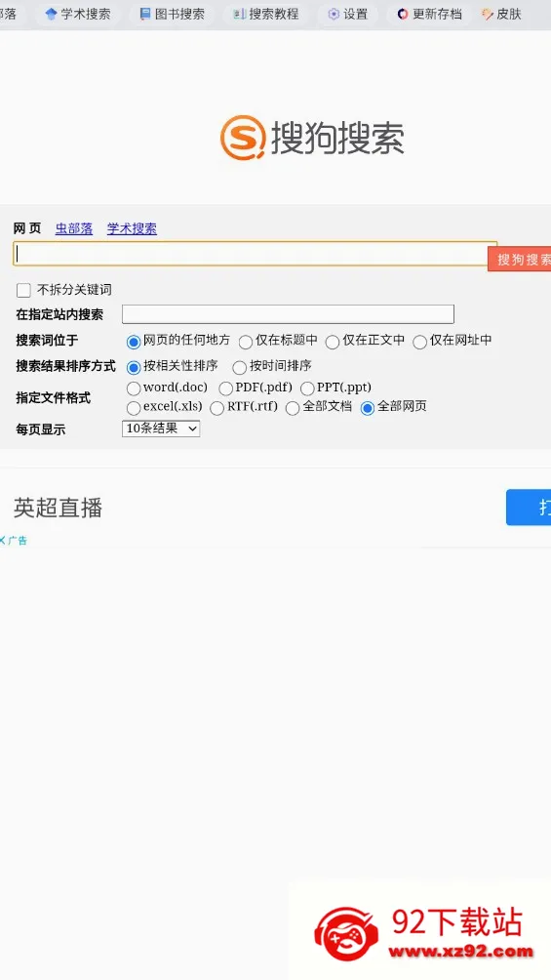This screenshot has width=551, height=980.
Task: Select 全部网页 file format
Action: click(368, 408)
